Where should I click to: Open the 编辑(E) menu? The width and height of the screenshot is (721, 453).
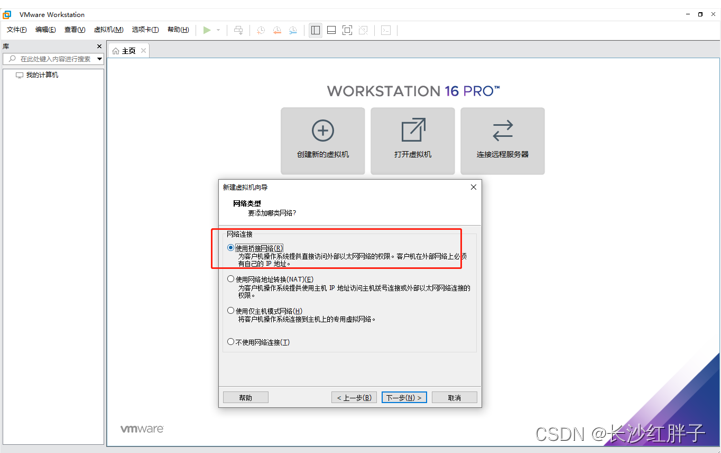(x=46, y=30)
